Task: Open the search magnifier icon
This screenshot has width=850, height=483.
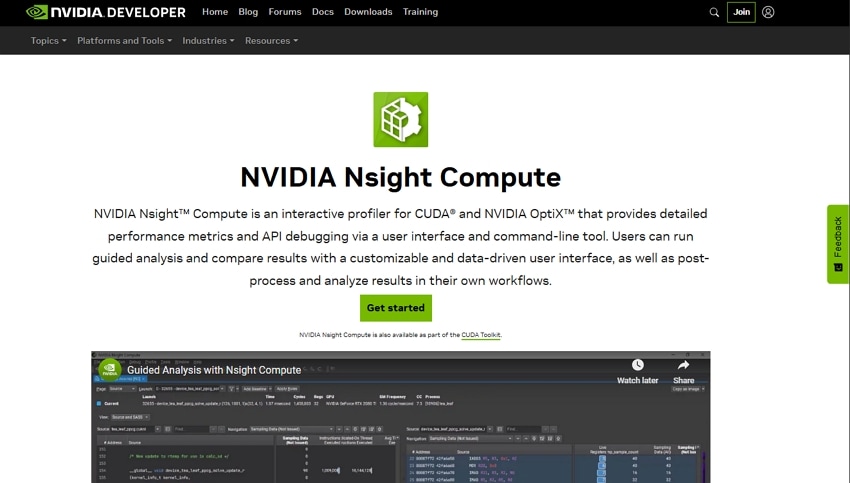Action: tap(714, 12)
